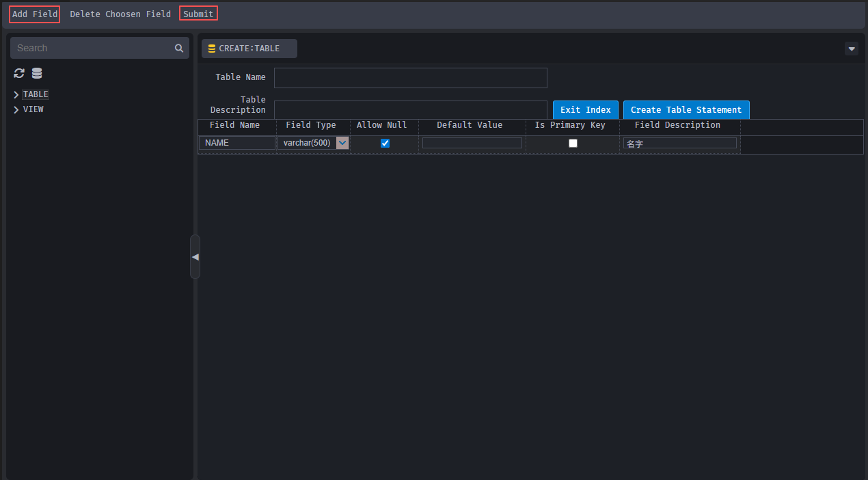Click the database icon in sidebar

(x=37, y=73)
